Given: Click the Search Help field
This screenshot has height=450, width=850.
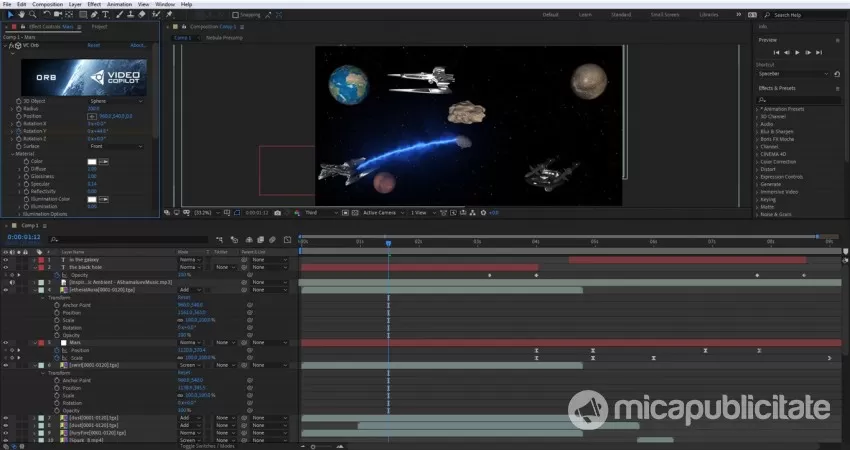Looking at the screenshot, I should 803,15.
